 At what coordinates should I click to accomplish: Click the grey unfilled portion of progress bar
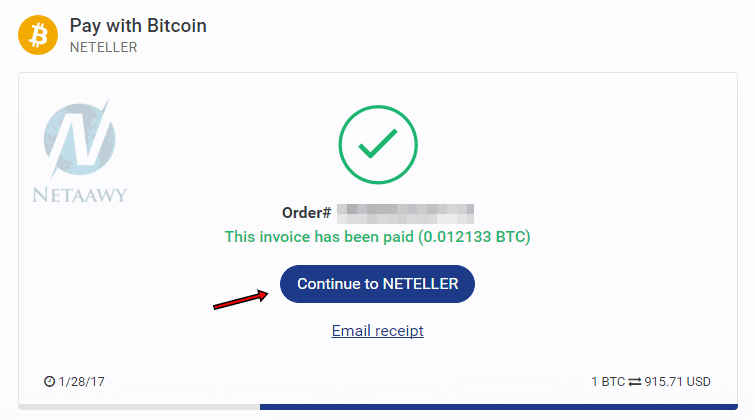[x=139, y=407]
